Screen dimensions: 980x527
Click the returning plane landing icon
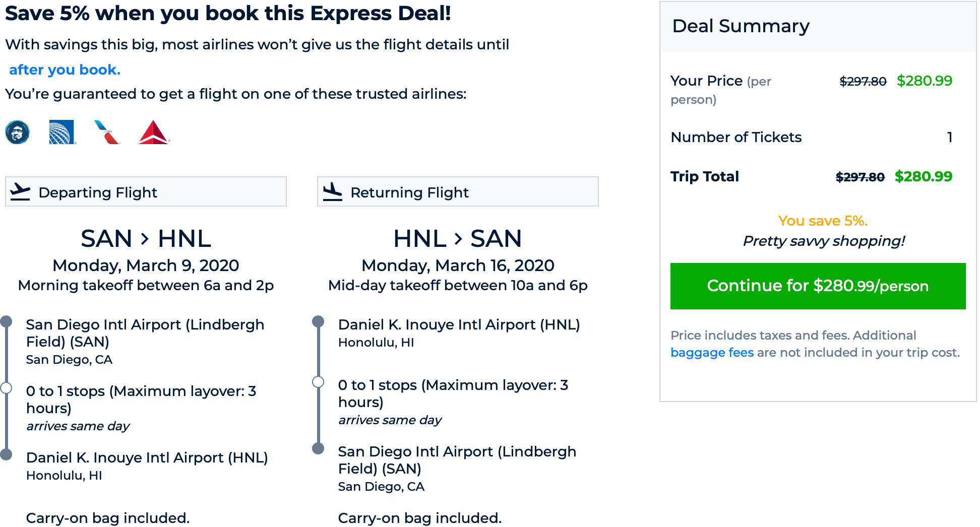[x=332, y=192]
